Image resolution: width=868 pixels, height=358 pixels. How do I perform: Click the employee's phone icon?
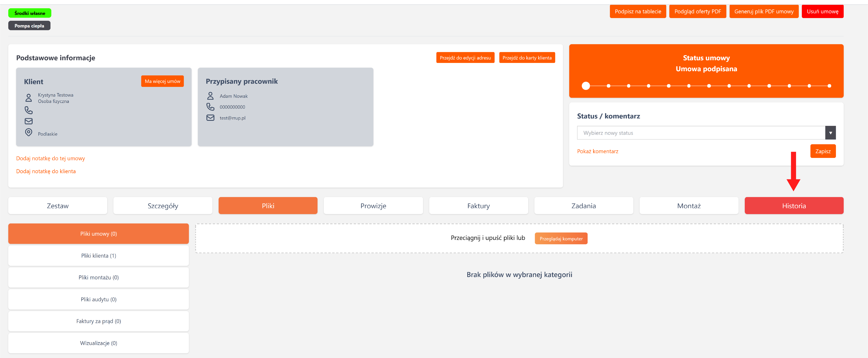coord(210,107)
